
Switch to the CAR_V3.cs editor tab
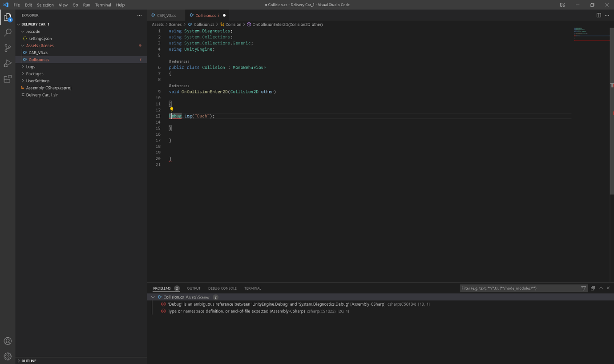166,15
